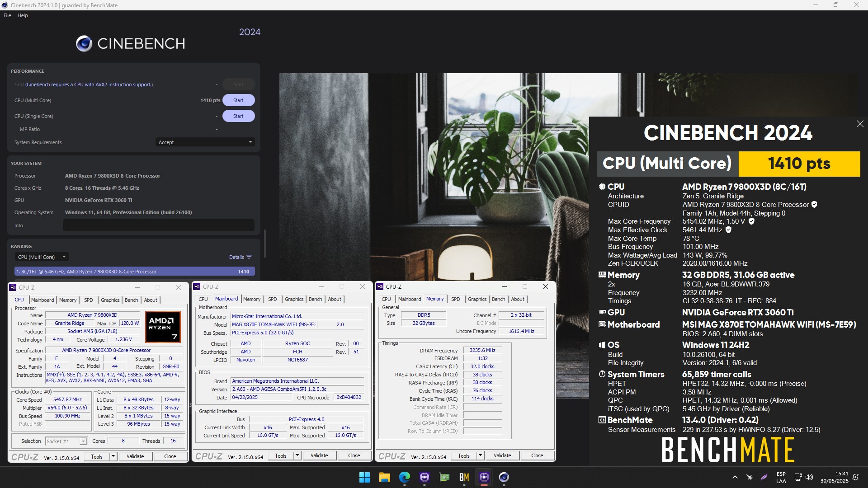This screenshot has height=488, width=868.
Task: Click the Close button in CPU-Z CPU window
Action: (170, 456)
